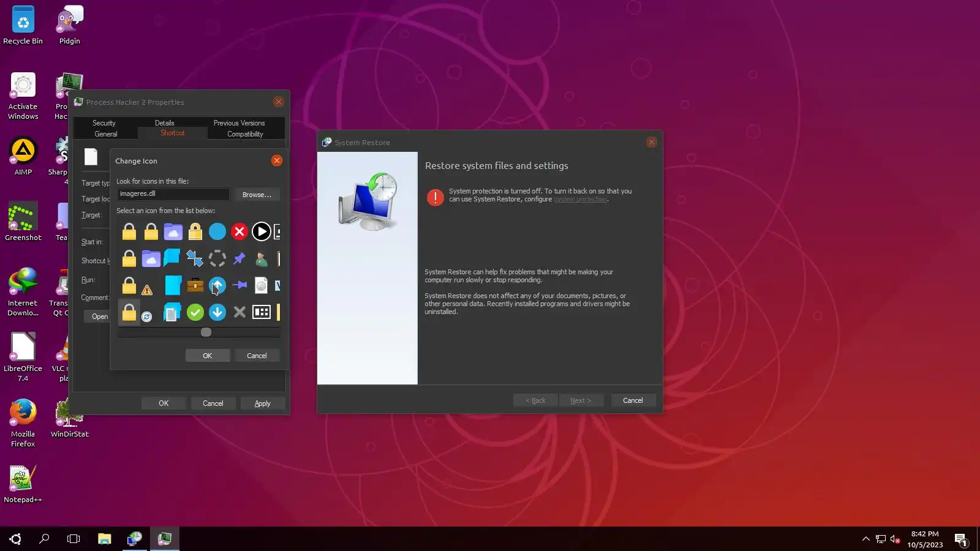Open the Compatibility tab

tap(245, 134)
